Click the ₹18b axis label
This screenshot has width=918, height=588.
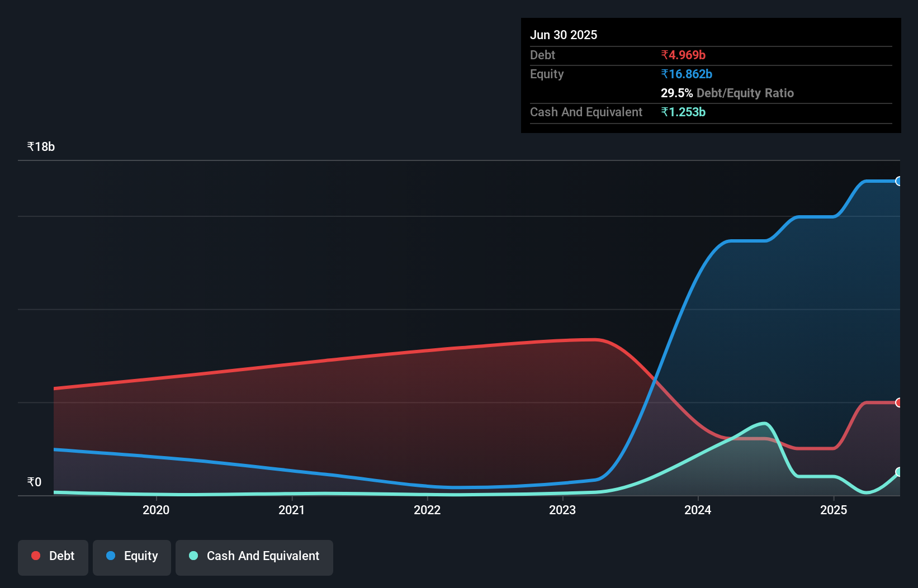click(x=41, y=146)
